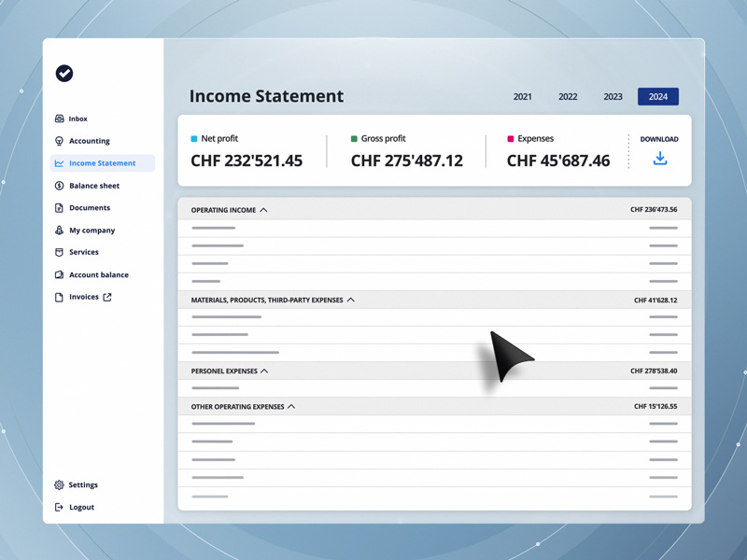747x560 pixels.
Task: Click the Invoices external link icon
Action: [107, 297]
